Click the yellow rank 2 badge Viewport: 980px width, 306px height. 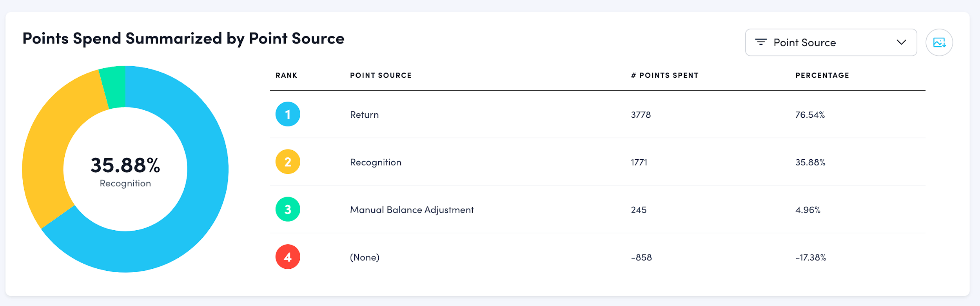tap(288, 162)
